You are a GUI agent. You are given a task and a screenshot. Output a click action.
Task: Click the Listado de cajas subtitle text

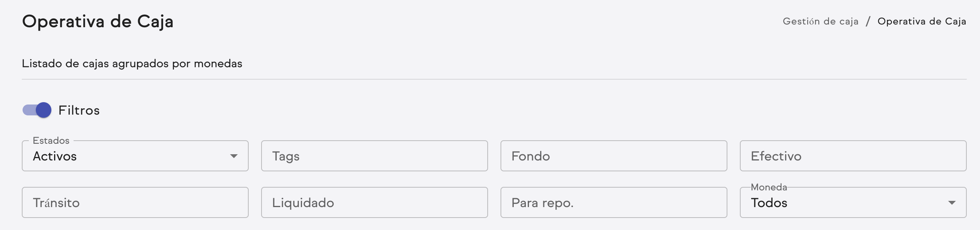[x=132, y=63]
